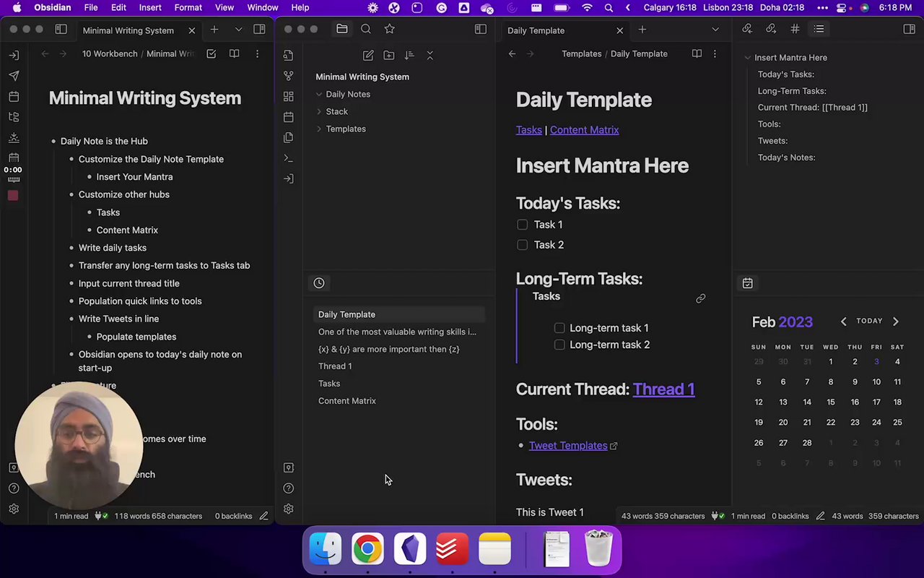Open Finder from the Dock
This screenshot has width=924, height=578.
(325, 550)
